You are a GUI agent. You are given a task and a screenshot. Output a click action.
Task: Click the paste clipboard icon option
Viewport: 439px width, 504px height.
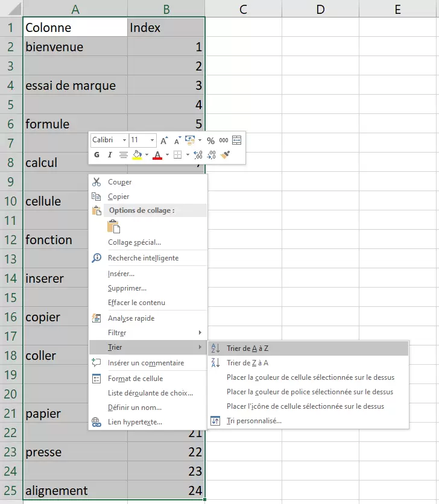coord(114,226)
